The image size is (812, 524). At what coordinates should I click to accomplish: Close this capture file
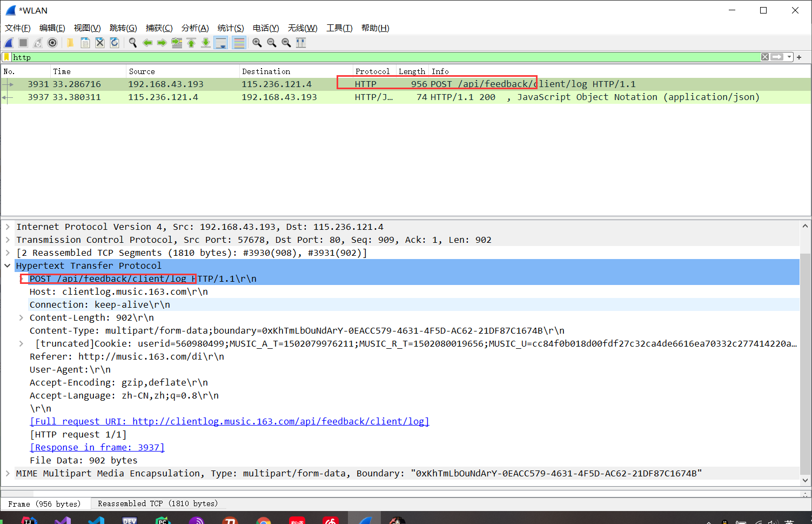100,43
